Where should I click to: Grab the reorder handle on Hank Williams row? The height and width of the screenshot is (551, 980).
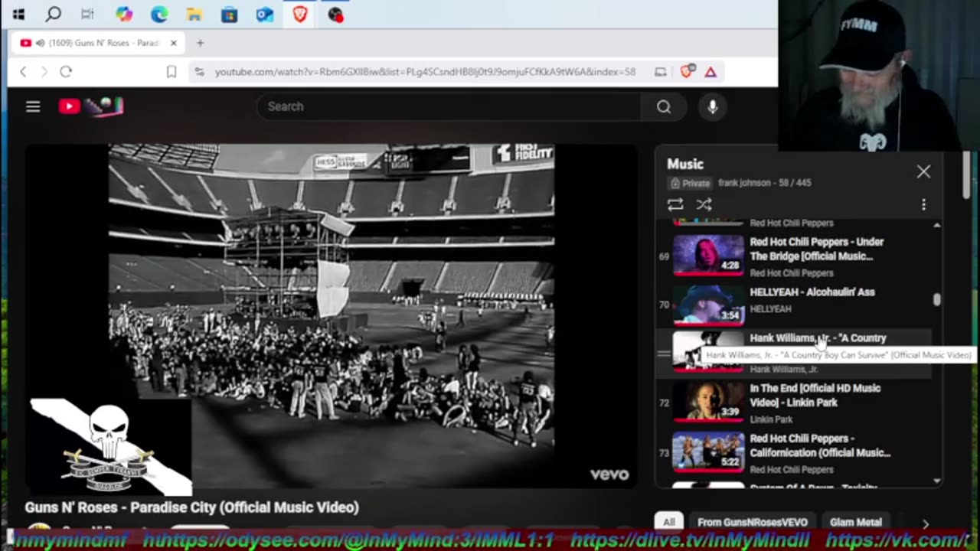(x=664, y=353)
